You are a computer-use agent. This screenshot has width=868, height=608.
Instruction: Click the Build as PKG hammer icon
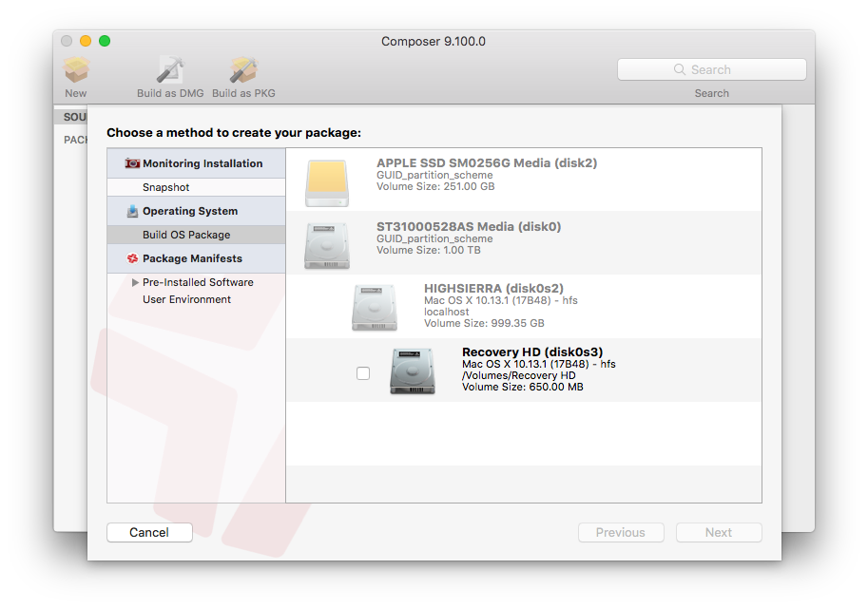[243, 69]
